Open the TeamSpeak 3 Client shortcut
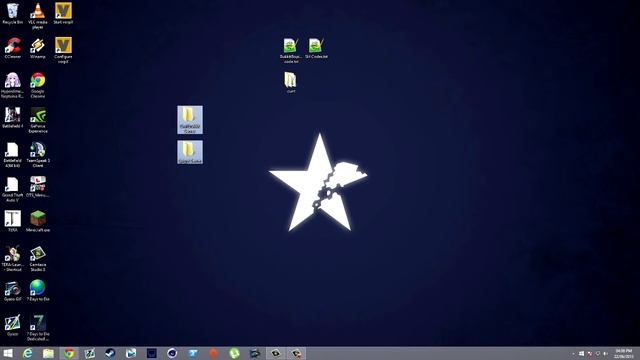640x360 pixels. tap(38, 154)
